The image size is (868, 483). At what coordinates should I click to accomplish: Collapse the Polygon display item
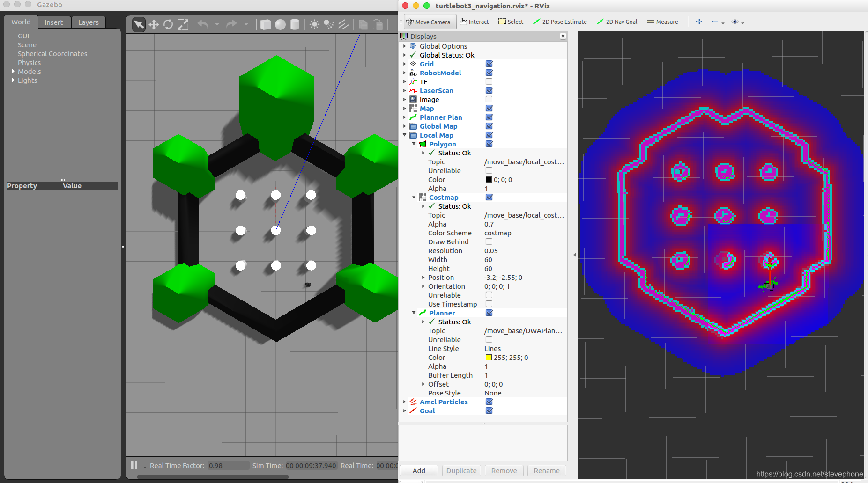(x=414, y=144)
